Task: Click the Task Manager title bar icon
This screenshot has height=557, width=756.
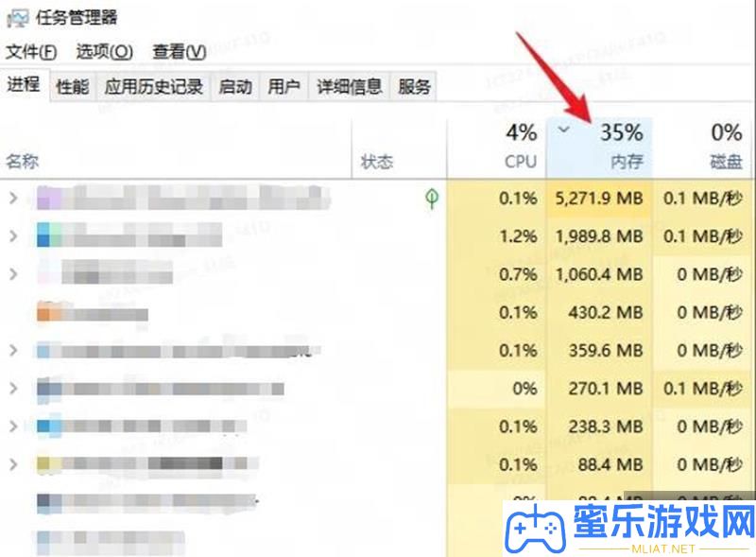Action: 17,18
